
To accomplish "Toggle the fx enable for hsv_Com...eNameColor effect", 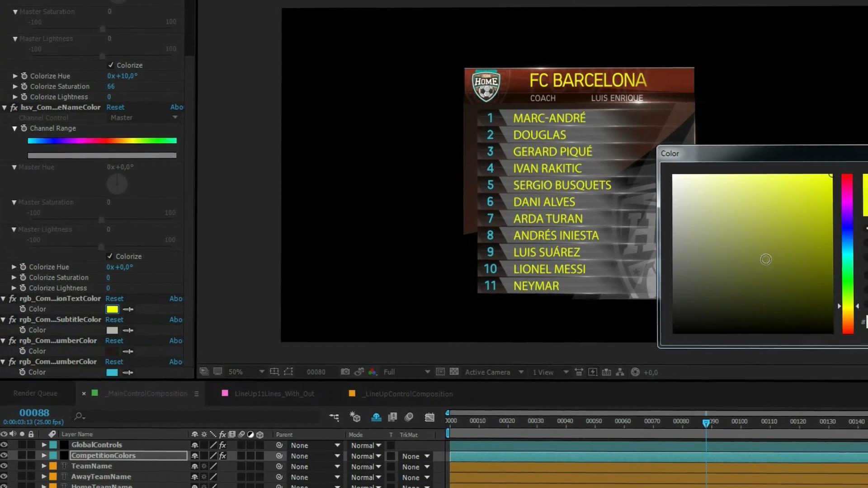I will coord(14,108).
